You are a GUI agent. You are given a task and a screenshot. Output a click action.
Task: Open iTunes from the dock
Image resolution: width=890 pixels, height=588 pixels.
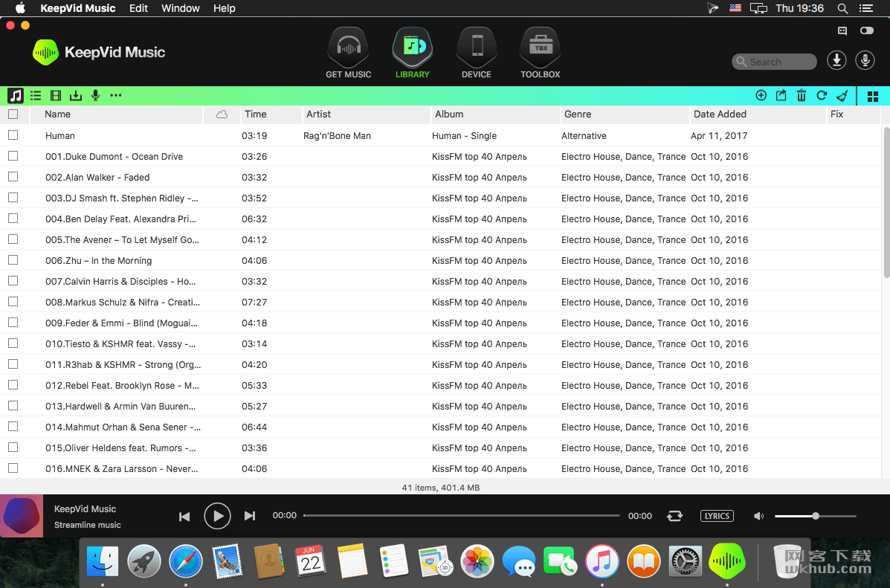coord(602,560)
